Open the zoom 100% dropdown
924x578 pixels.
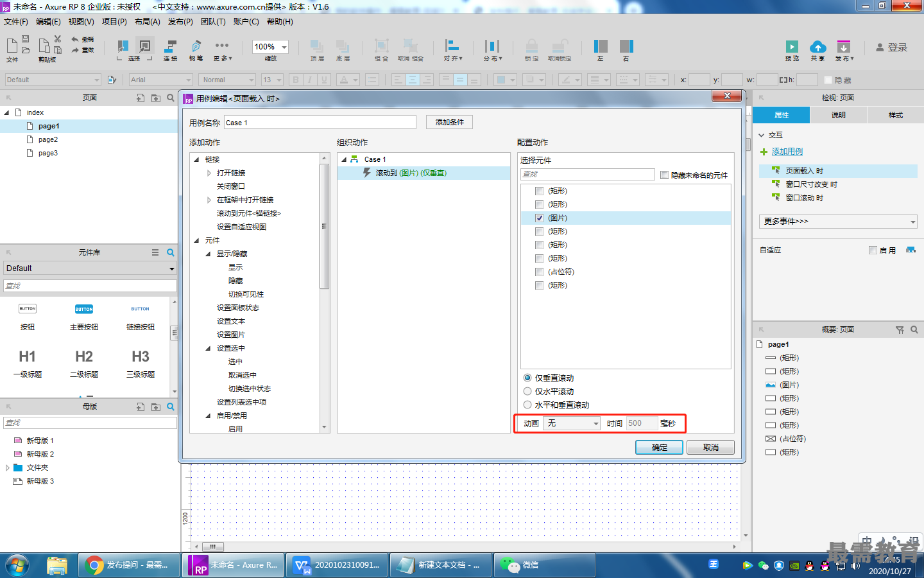(x=270, y=47)
